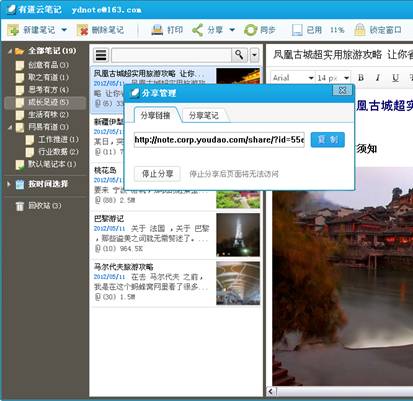Select the 分享链接 tab
The image size is (413, 401).
[155, 115]
